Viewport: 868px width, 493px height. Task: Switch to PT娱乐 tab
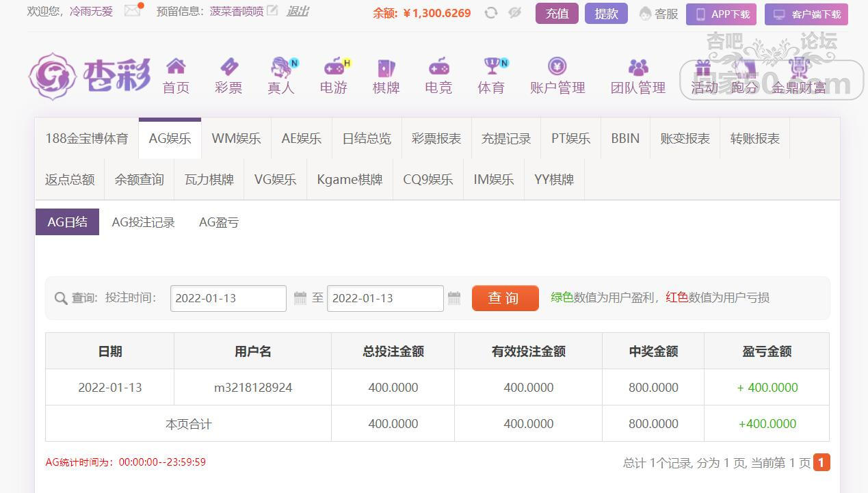click(x=570, y=138)
